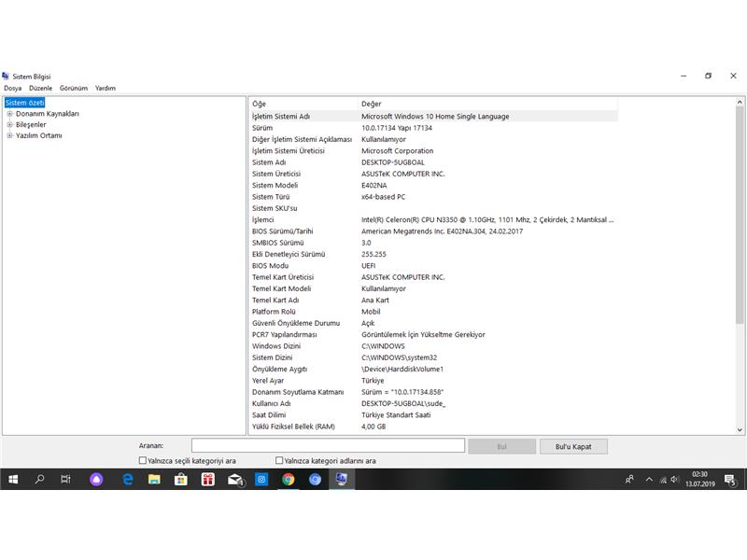Expand the Bileşenler tree node
747x560 pixels.
click(x=9, y=124)
